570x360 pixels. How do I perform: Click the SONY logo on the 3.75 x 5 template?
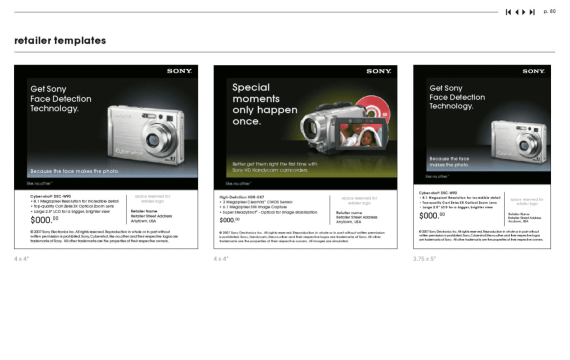pos(534,71)
